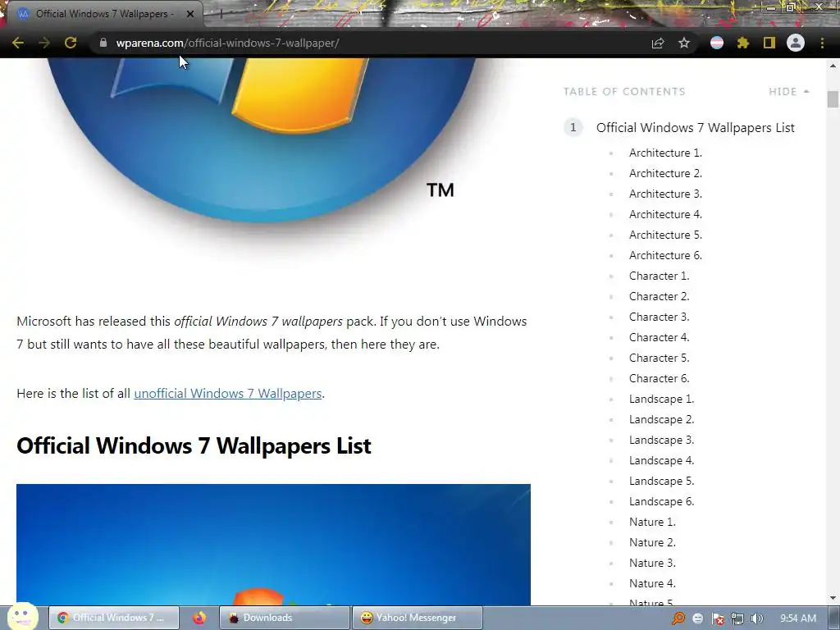
Task: Open the Chrome three-dot menu
Action: [x=822, y=43]
